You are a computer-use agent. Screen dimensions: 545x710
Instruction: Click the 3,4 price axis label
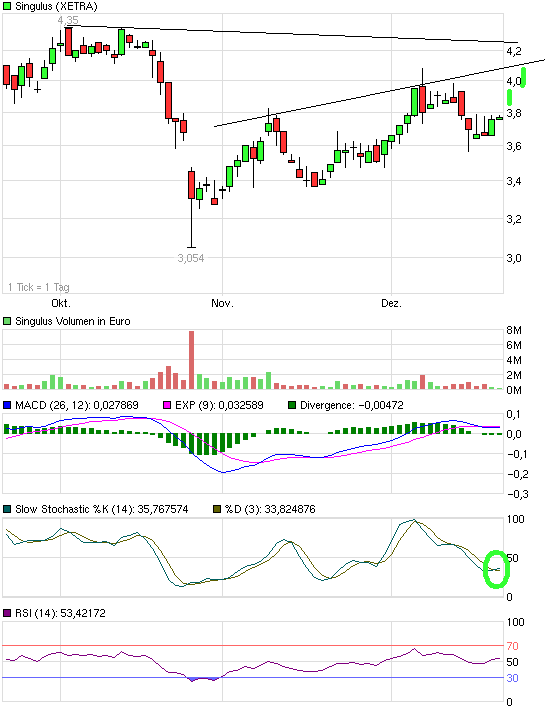(x=514, y=182)
